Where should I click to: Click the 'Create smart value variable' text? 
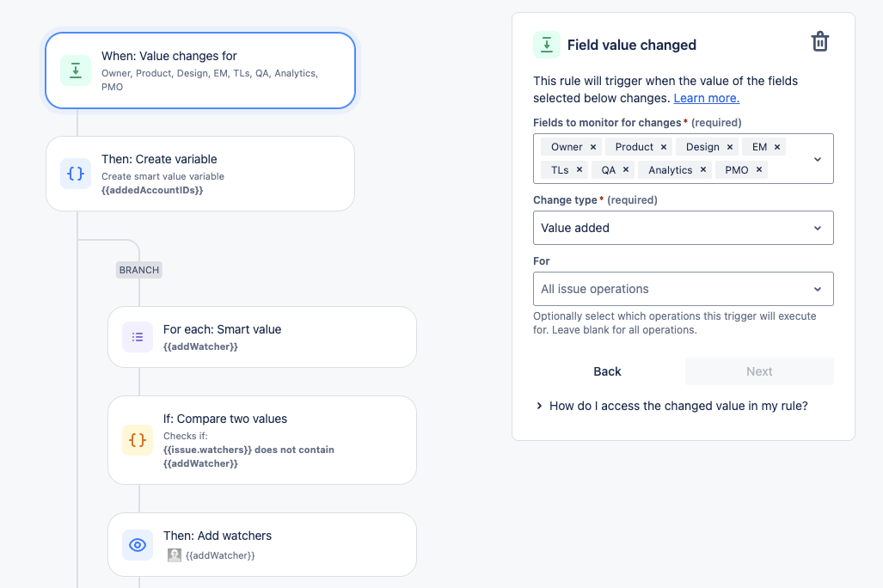[x=162, y=176]
